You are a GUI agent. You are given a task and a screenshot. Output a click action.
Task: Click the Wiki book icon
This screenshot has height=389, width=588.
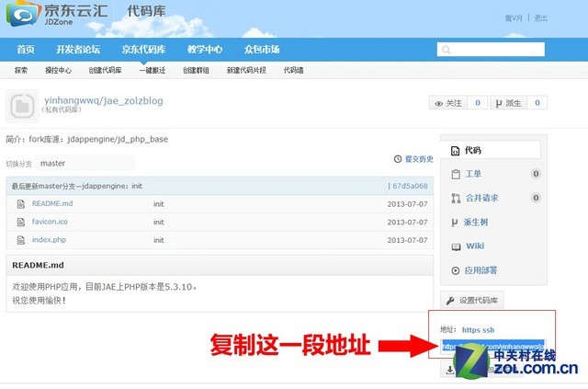pos(456,246)
